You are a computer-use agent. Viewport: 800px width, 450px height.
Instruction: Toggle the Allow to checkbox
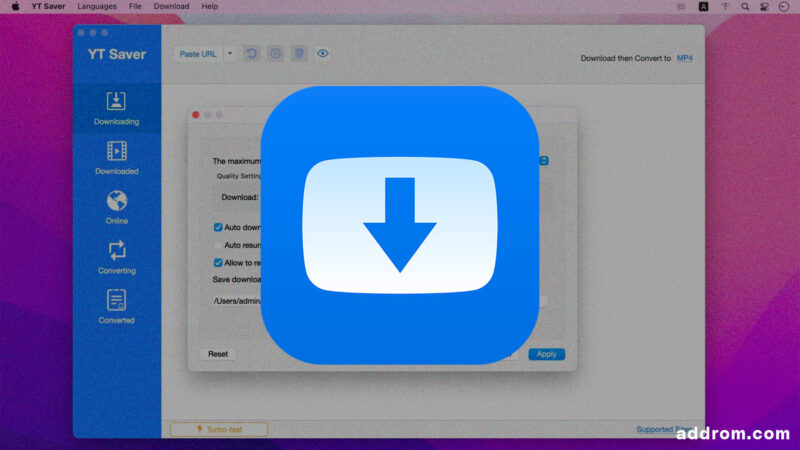tap(218, 263)
